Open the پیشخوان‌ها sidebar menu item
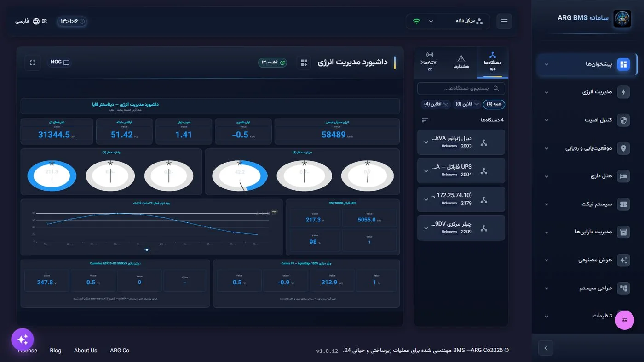This screenshot has height=362, width=644. [587, 64]
